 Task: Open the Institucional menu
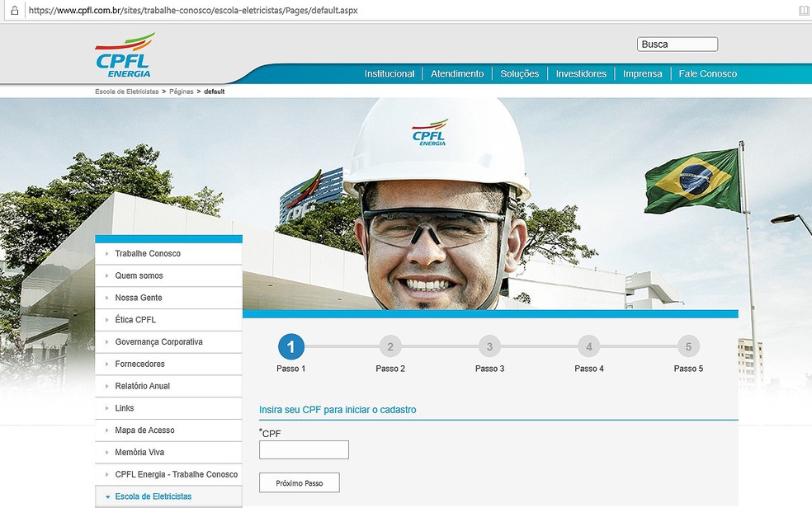pos(389,74)
